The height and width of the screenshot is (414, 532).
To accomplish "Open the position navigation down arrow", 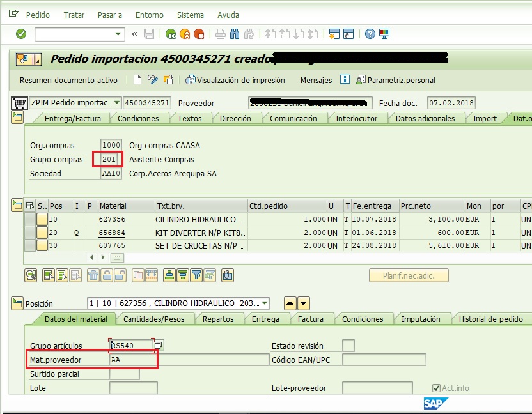I will (x=303, y=303).
